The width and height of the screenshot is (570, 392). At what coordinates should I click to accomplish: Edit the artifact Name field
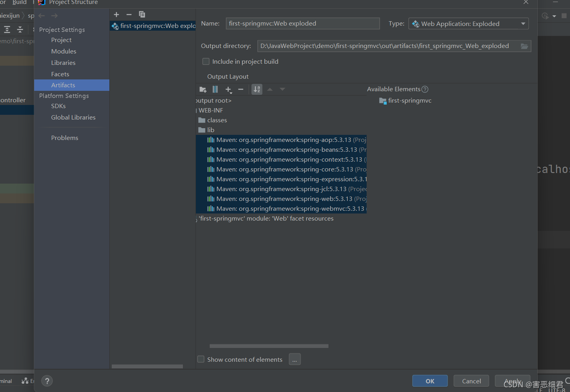tap(303, 24)
